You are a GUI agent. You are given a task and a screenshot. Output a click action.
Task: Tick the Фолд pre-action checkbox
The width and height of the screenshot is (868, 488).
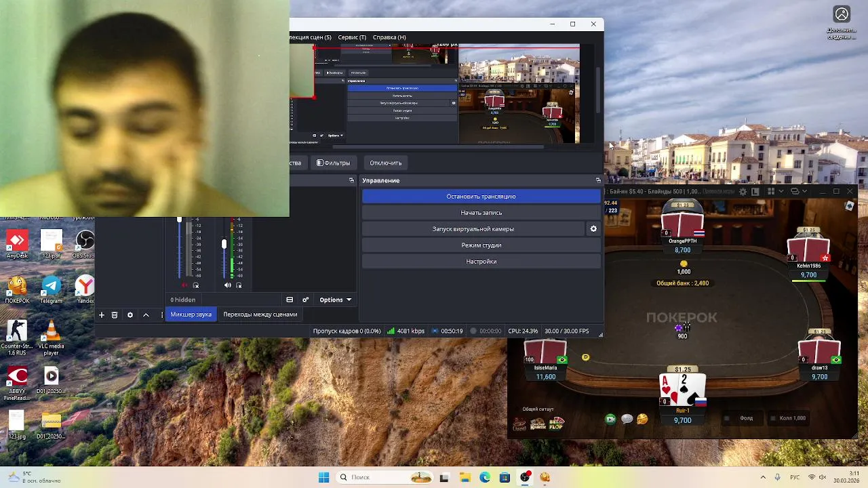(727, 418)
